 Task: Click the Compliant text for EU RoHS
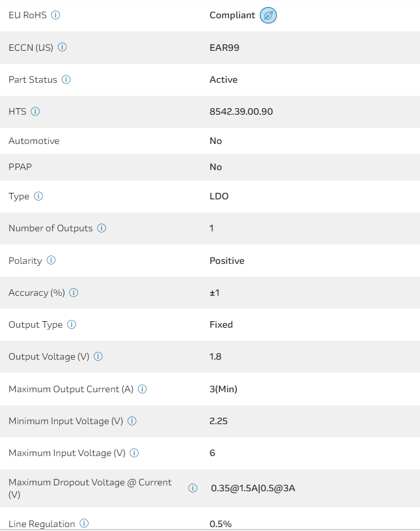click(x=232, y=15)
